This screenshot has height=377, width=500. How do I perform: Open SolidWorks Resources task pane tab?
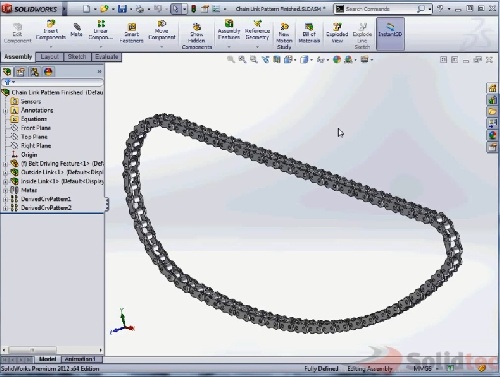(x=492, y=88)
